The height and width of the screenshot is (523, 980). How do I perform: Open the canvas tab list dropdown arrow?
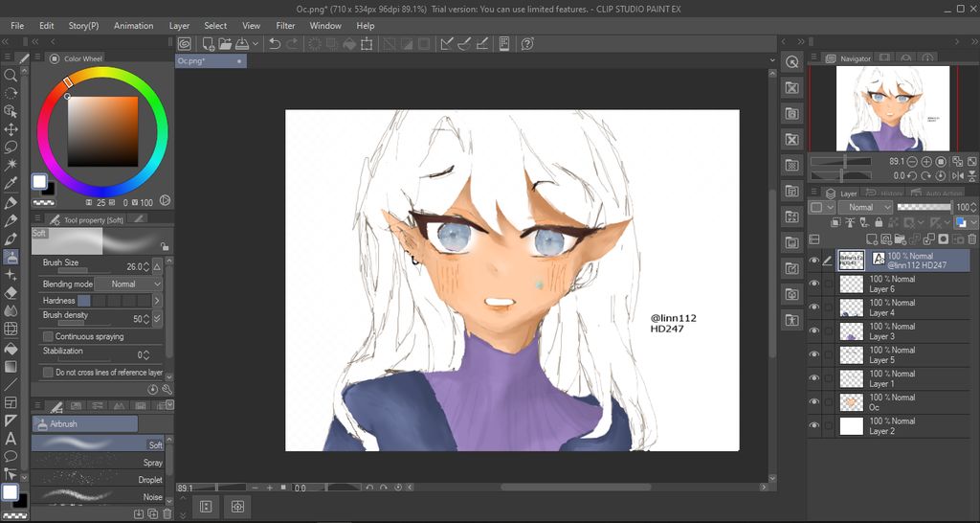click(772, 60)
